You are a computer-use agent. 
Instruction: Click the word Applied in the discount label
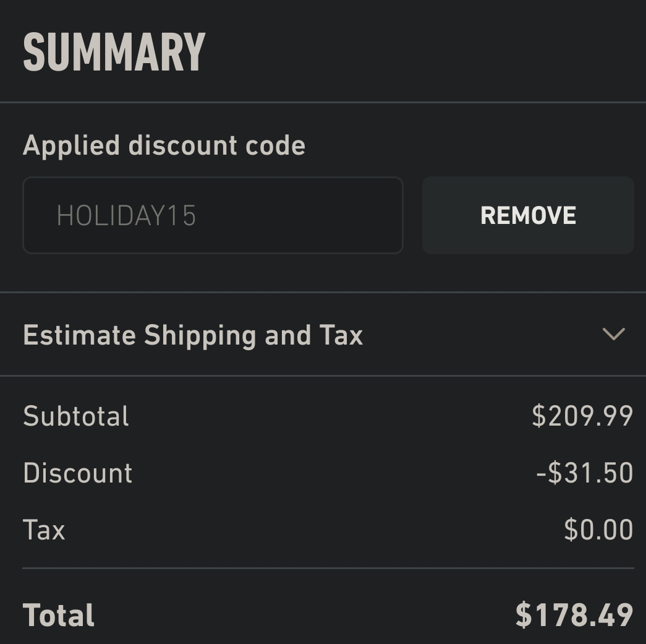71,146
